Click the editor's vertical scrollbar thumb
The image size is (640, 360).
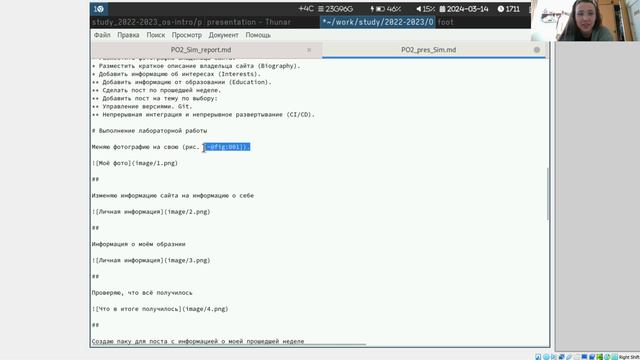(548, 194)
